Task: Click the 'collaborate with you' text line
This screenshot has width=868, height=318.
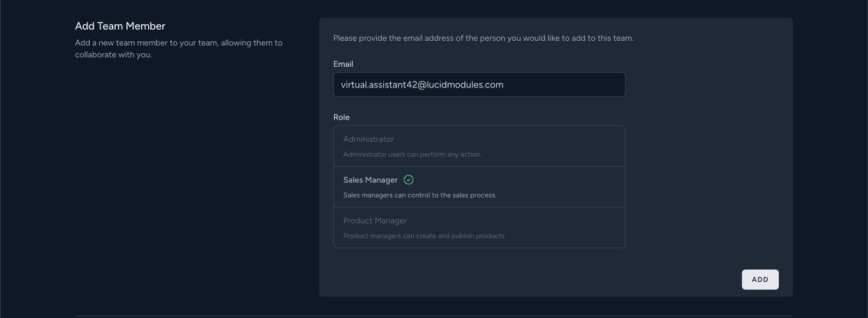Action: pos(113,54)
